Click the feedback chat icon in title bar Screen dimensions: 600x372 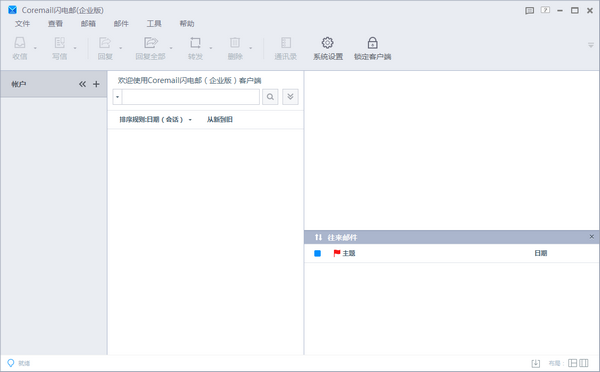[x=530, y=10]
